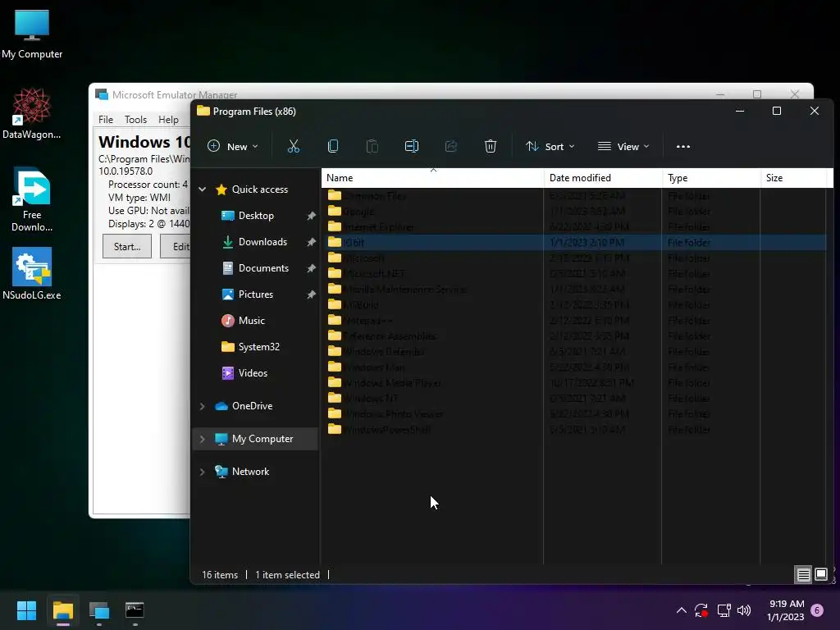This screenshot has height=630, width=840.
Task: Sort by the Type column header
Action: 711,178
